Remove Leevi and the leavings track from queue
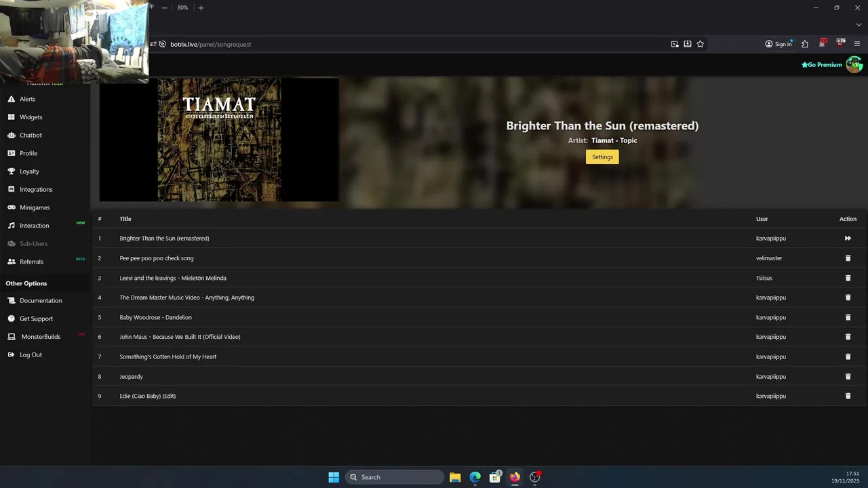The height and width of the screenshot is (488, 868). click(x=848, y=278)
